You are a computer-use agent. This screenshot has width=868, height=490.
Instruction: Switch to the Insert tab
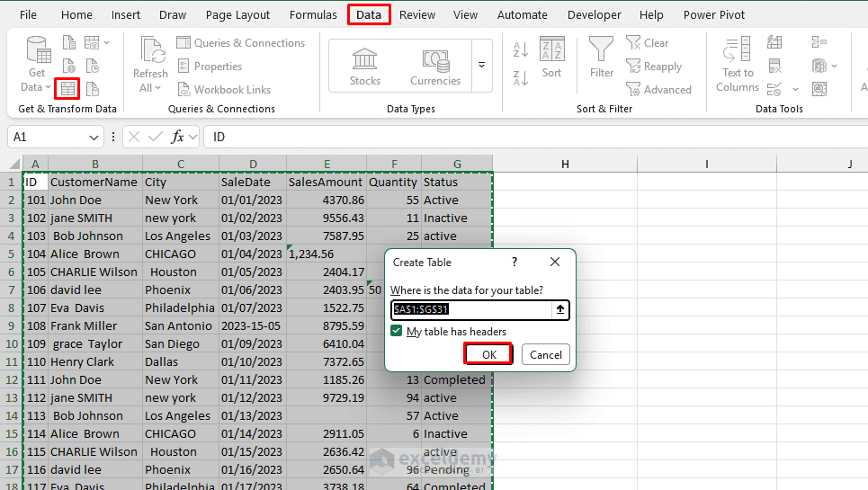coord(126,15)
